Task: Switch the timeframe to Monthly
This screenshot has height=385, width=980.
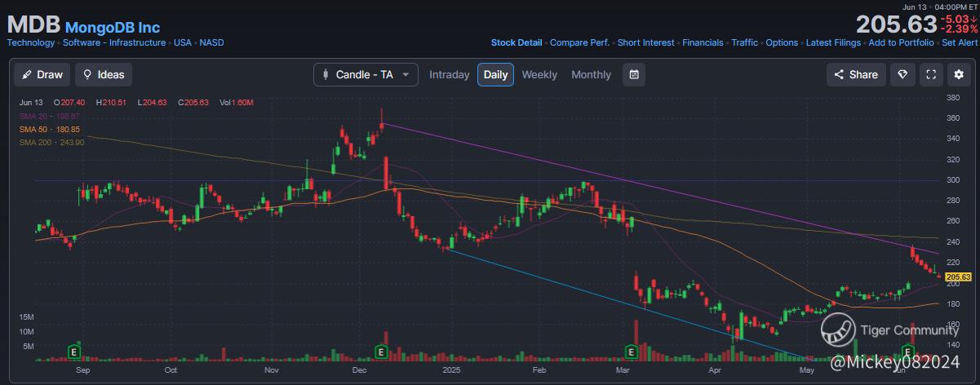Action: click(591, 74)
